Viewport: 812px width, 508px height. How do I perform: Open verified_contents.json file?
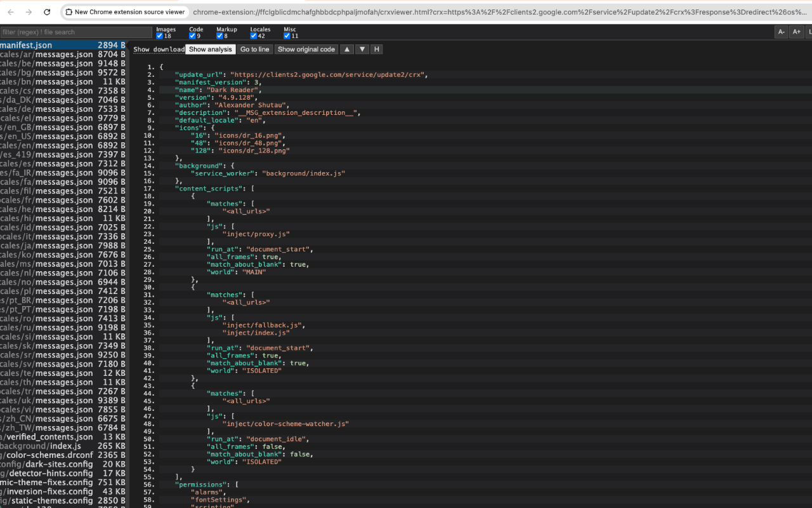click(x=63, y=437)
